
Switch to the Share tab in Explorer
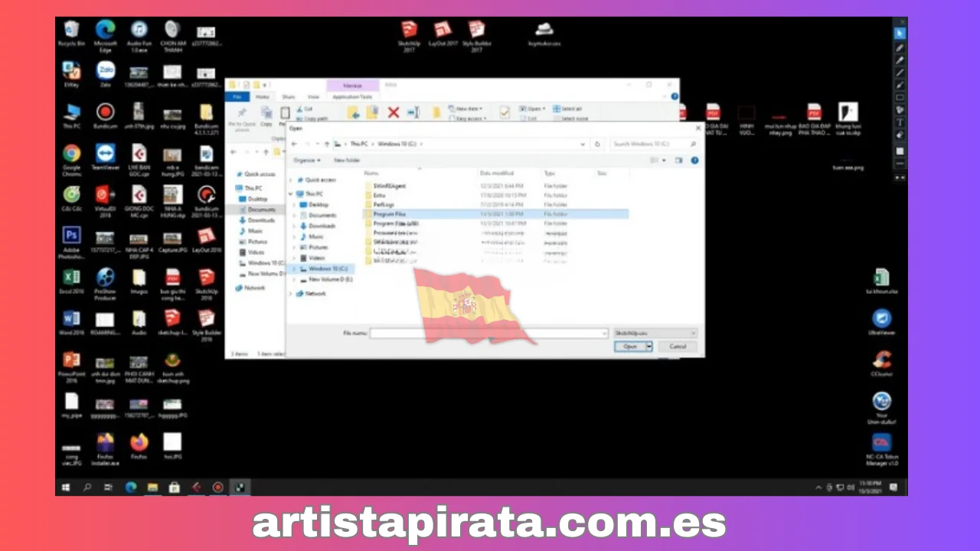(x=288, y=97)
